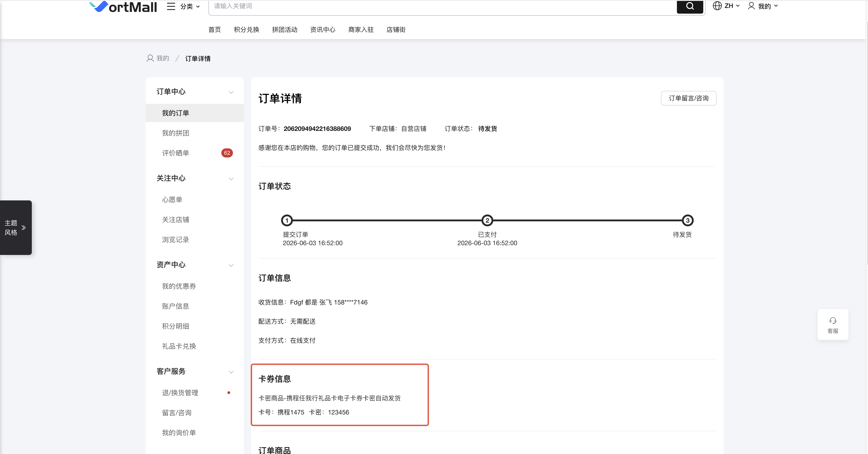Open 评价晒单 in the sidebar
Viewport: 868px width, 454px height.
[176, 153]
